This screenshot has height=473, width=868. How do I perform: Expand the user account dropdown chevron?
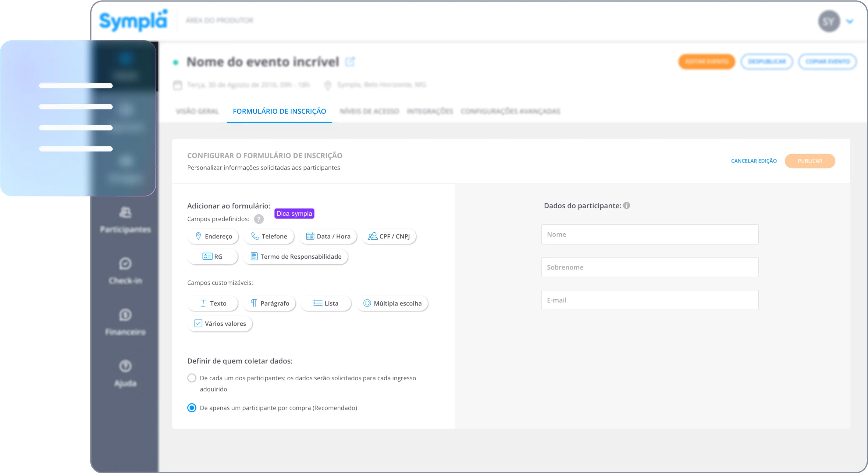[850, 22]
